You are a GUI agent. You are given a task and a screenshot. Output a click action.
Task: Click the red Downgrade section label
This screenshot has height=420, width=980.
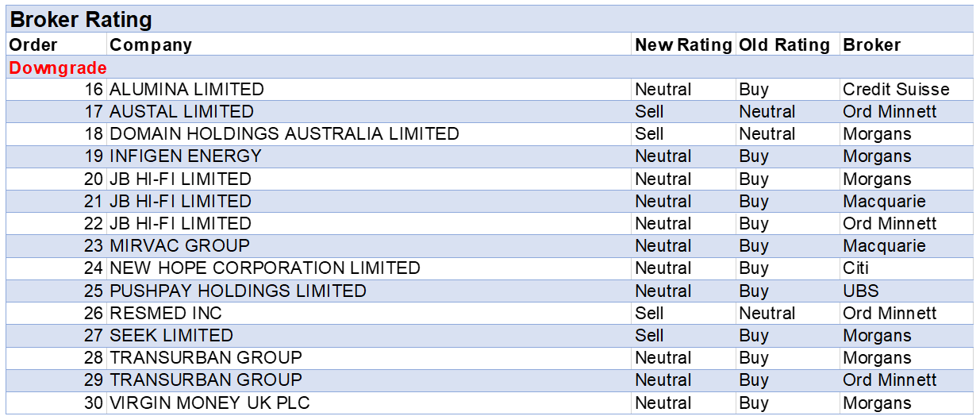(58, 68)
